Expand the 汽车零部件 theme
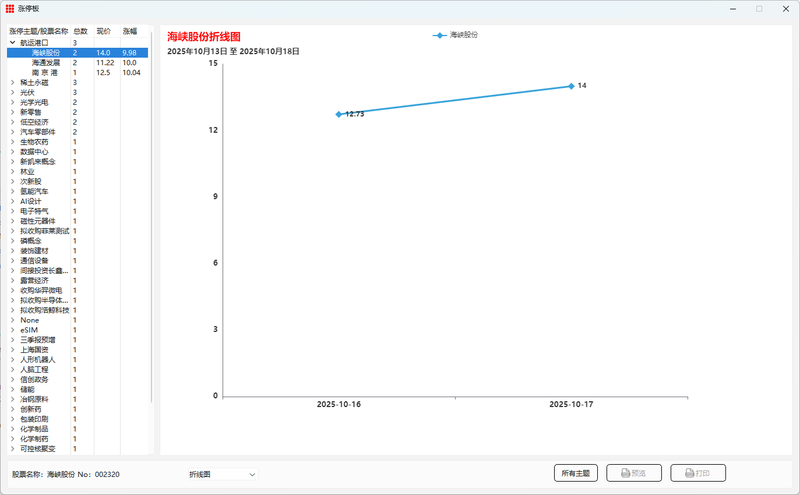The image size is (800, 495). click(x=13, y=132)
